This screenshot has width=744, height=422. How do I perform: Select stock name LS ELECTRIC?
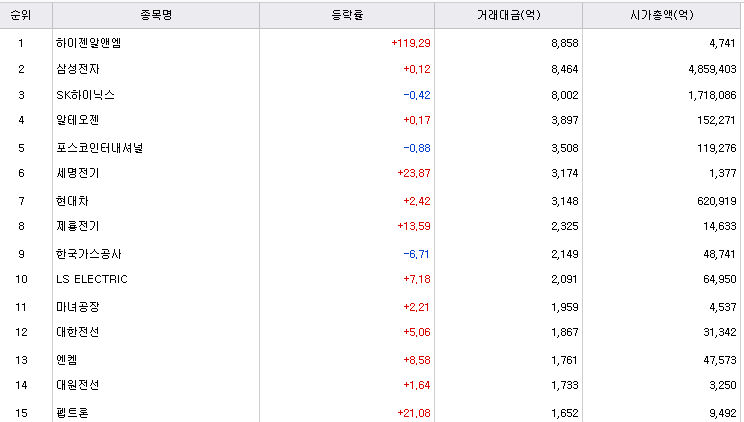92,279
